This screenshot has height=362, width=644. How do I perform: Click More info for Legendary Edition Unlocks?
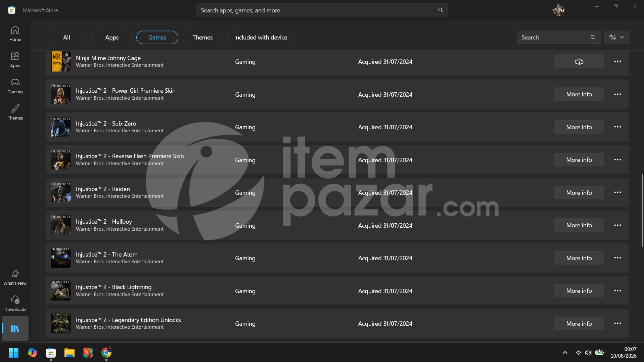[579, 323]
